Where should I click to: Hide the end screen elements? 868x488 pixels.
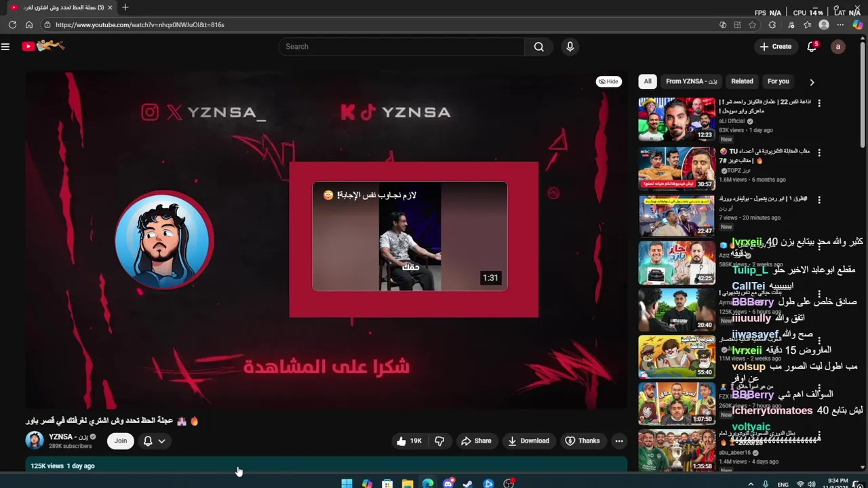pos(609,81)
